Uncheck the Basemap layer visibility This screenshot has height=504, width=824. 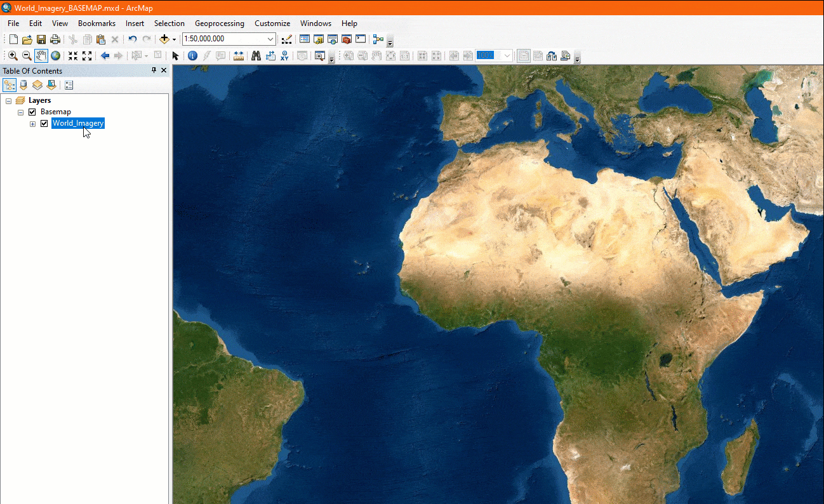click(31, 112)
